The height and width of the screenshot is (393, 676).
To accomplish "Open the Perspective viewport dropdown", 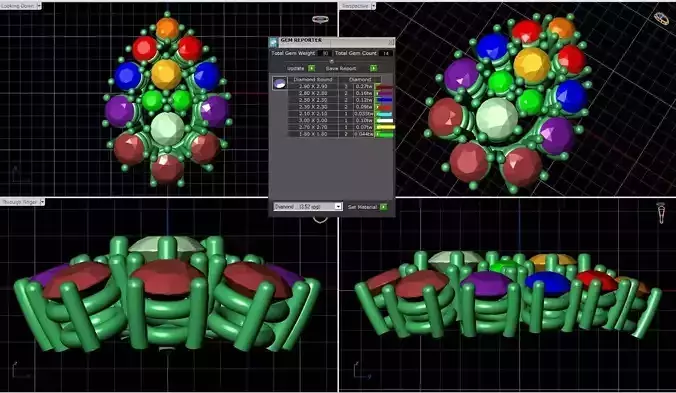I will click(373, 6).
